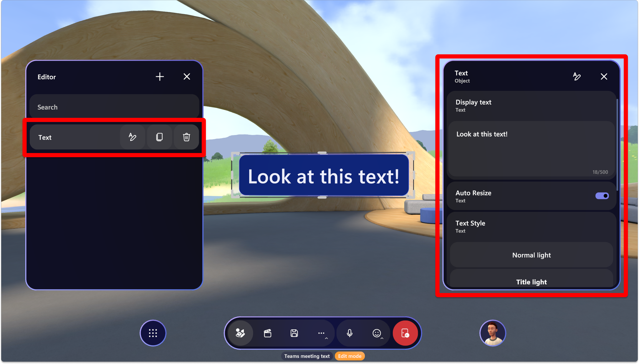Click the add new object plus icon in Editor

click(x=160, y=77)
